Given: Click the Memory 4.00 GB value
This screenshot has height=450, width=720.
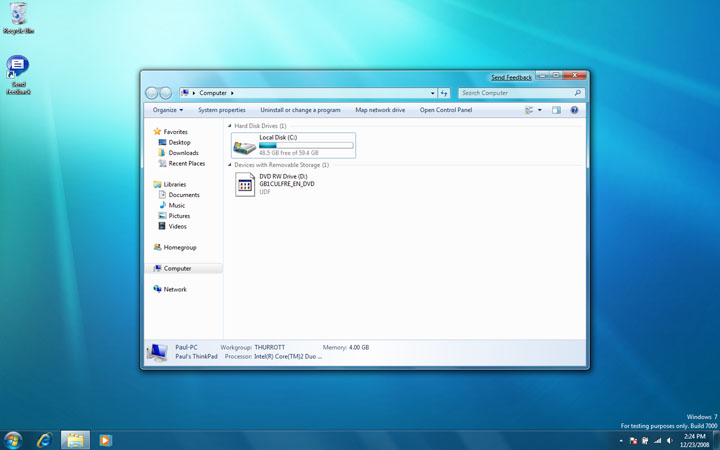Looking at the screenshot, I should (x=359, y=348).
